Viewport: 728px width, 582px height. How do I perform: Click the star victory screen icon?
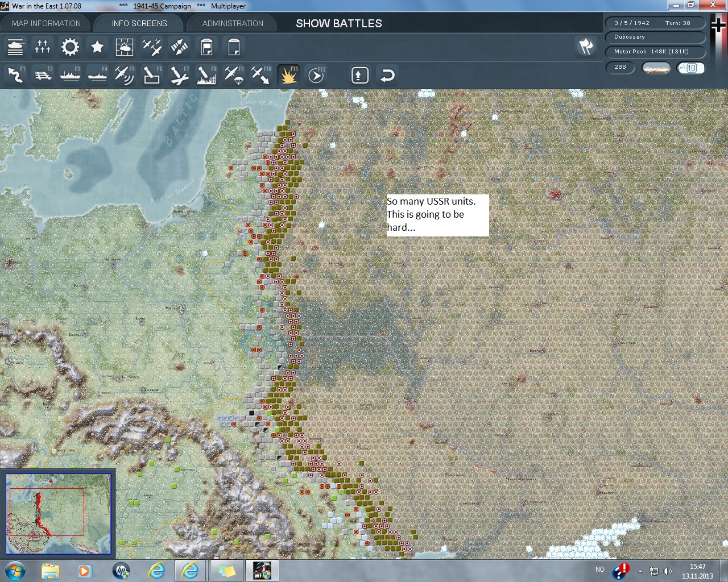pyautogui.click(x=97, y=47)
